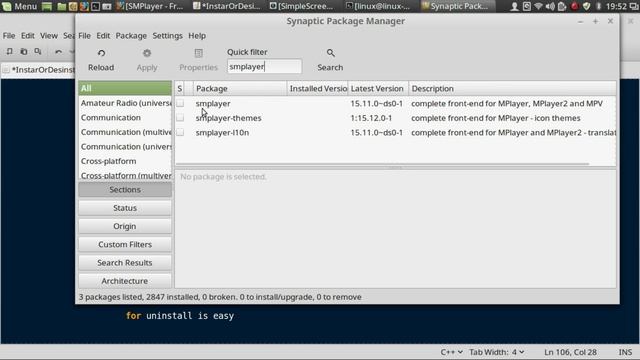Click the undo arrow in text editor toolbar
Screen dimensions: 640x360
point(58,51)
